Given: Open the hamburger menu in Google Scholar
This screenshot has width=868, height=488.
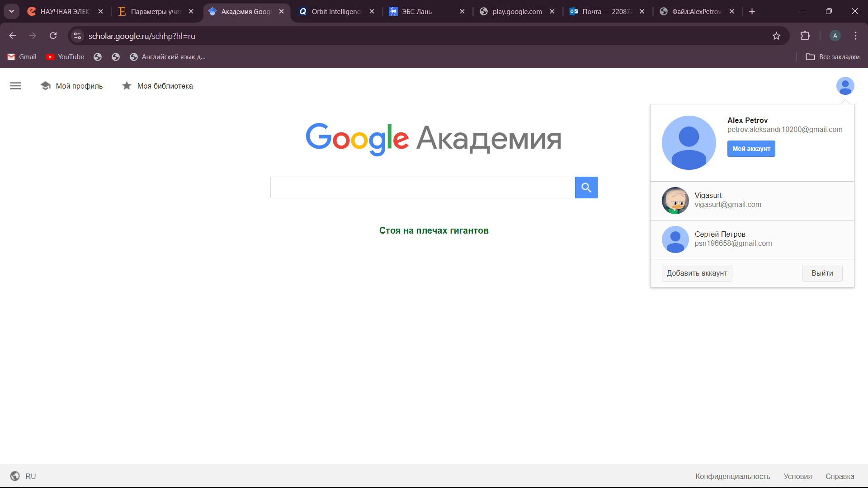Looking at the screenshot, I should 15,86.
